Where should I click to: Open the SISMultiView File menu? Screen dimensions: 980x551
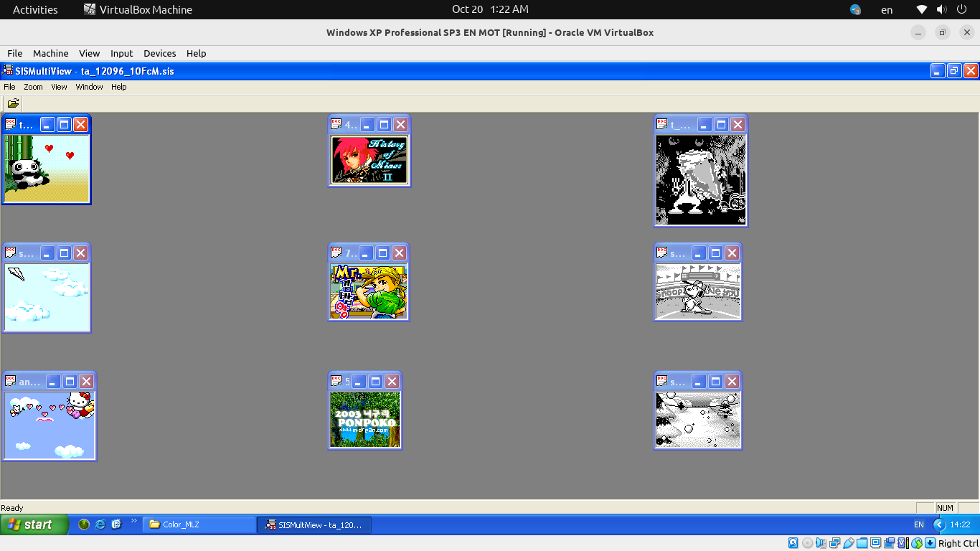pos(9,87)
